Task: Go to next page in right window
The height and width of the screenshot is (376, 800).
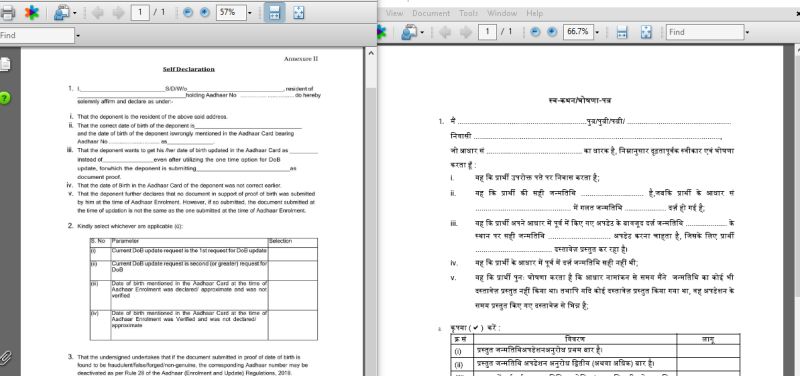Action: click(466, 32)
